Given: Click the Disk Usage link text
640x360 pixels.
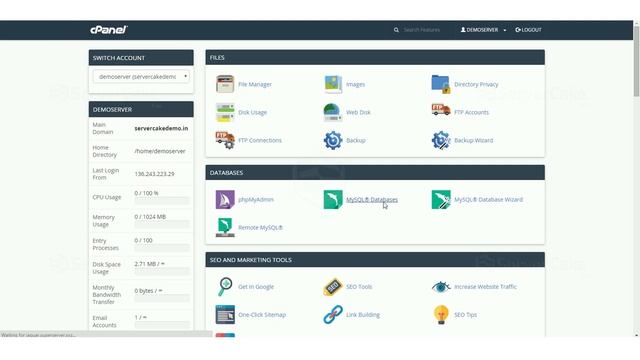Looking at the screenshot, I should pyautogui.click(x=253, y=112).
